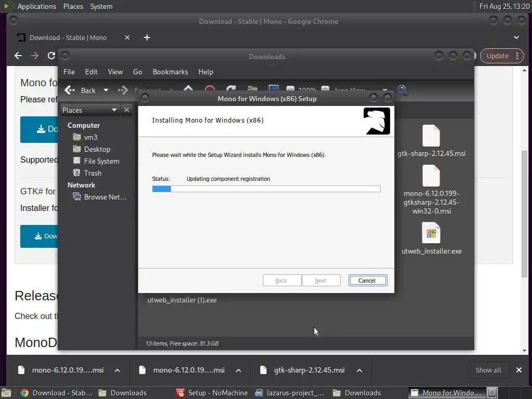The image size is (532, 399).
Task: Close the Places sidebar pane
Action: [x=127, y=110]
